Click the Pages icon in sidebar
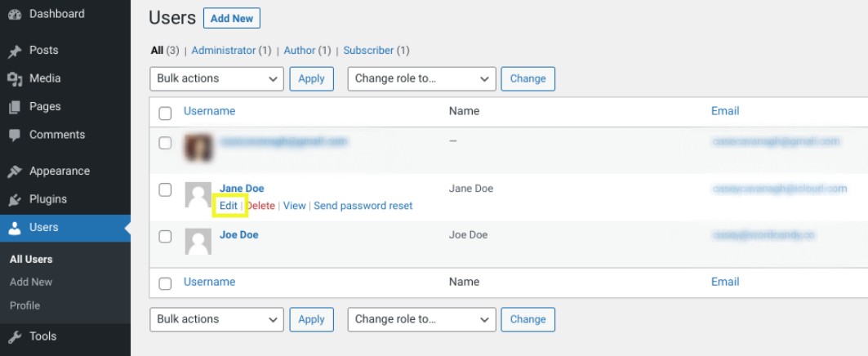Screen dimensions: 868x356 pos(15,107)
